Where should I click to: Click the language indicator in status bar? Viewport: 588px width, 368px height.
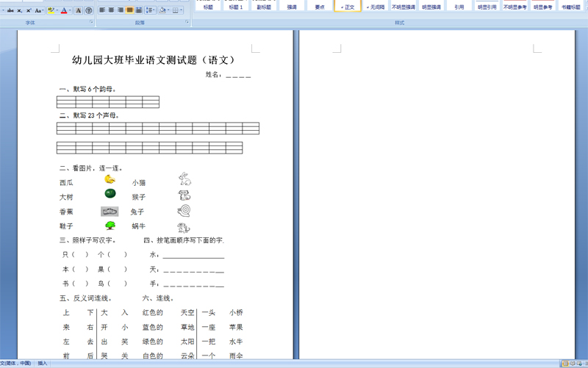tap(15, 364)
